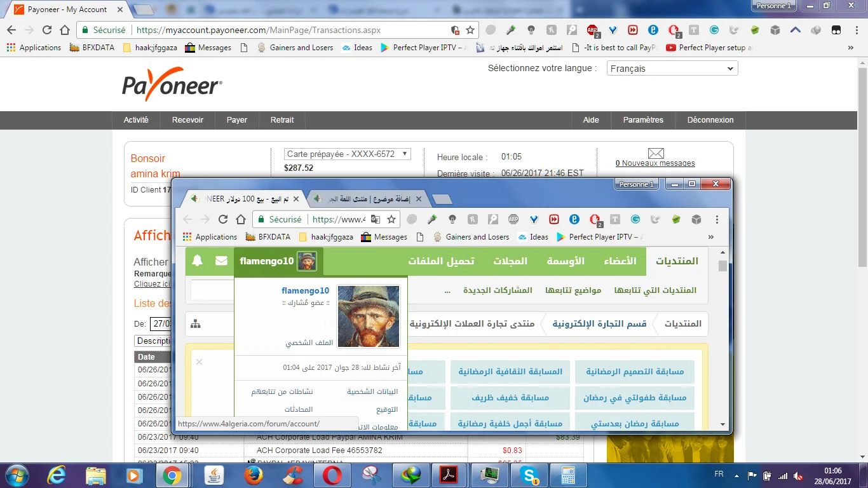868x488 pixels.
Task: Reload the forum page in front window
Action: tap(222, 219)
